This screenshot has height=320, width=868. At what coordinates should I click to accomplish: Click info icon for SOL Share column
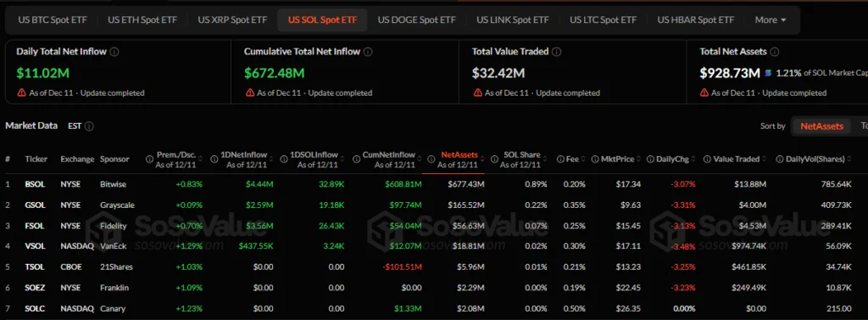click(x=494, y=160)
